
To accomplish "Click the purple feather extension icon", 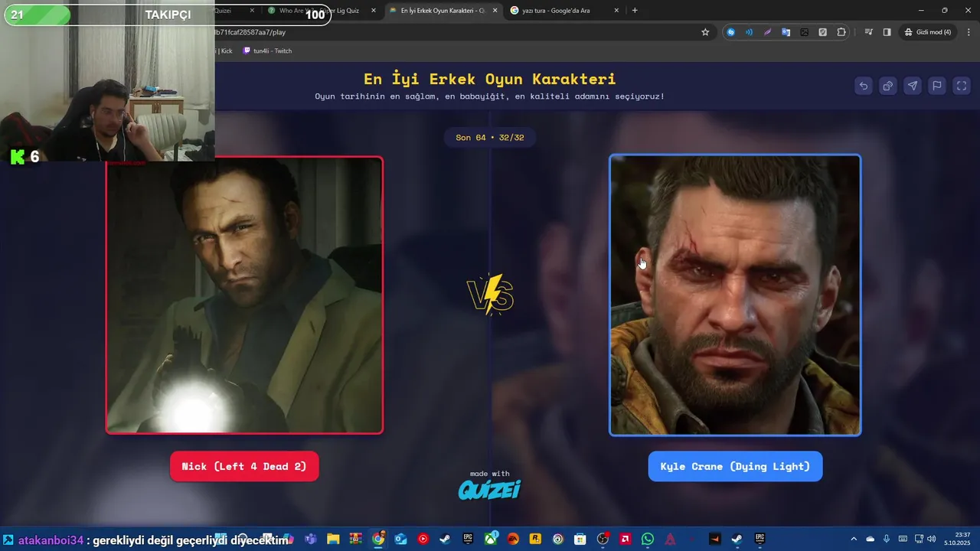I will tap(767, 32).
